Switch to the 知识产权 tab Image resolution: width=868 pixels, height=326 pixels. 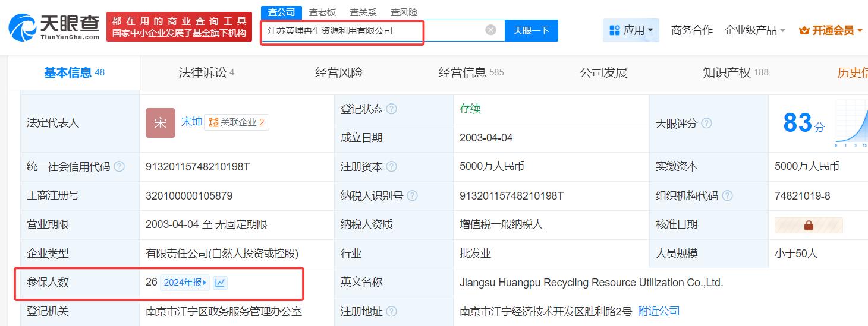pos(735,72)
